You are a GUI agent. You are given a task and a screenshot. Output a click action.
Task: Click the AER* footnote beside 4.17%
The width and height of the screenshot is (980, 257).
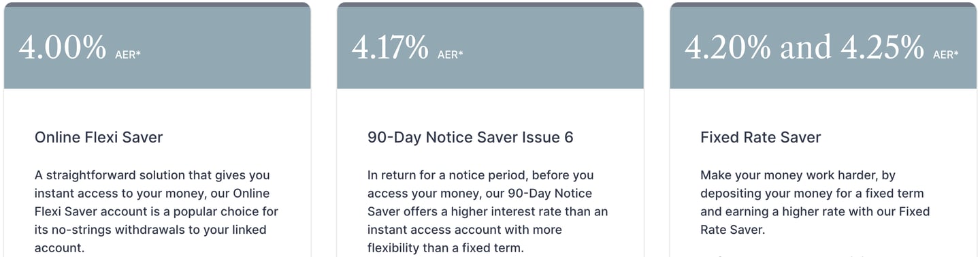tap(450, 55)
